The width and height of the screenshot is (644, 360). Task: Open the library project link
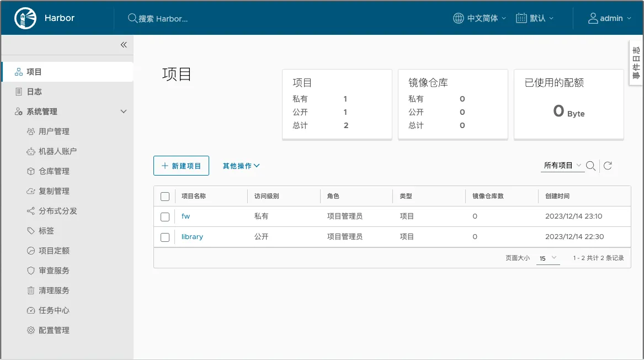click(x=192, y=237)
